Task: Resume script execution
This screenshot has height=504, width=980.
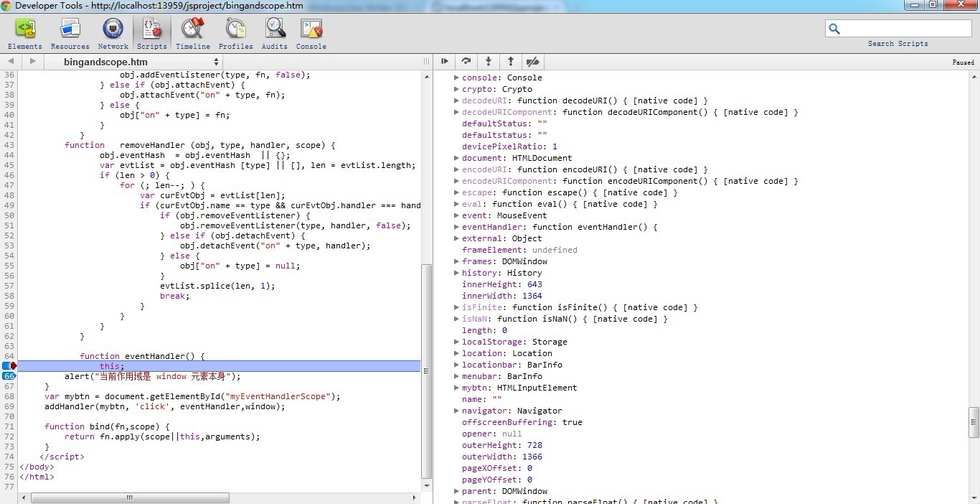Action: (445, 62)
